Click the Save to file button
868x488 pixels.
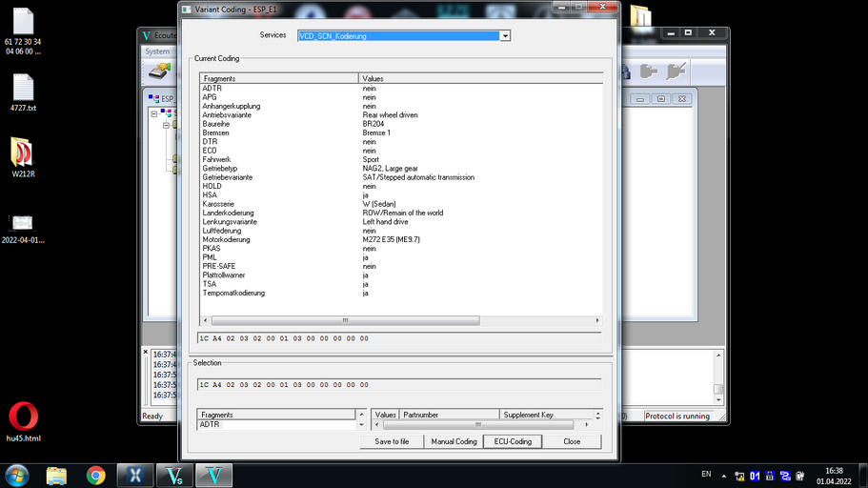pos(392,441)
